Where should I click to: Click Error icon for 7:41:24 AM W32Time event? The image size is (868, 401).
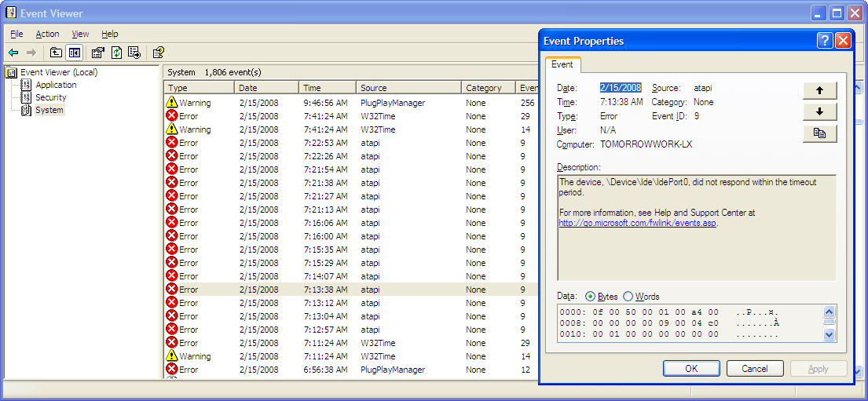click(x=171, y=115)
